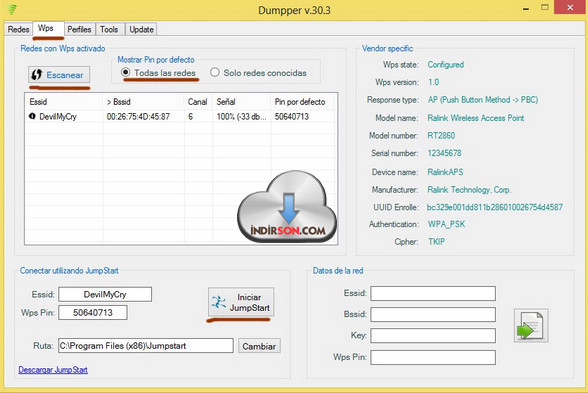Close the Dumpper window
Screen dimensions: 588x393
click(570, 8)
